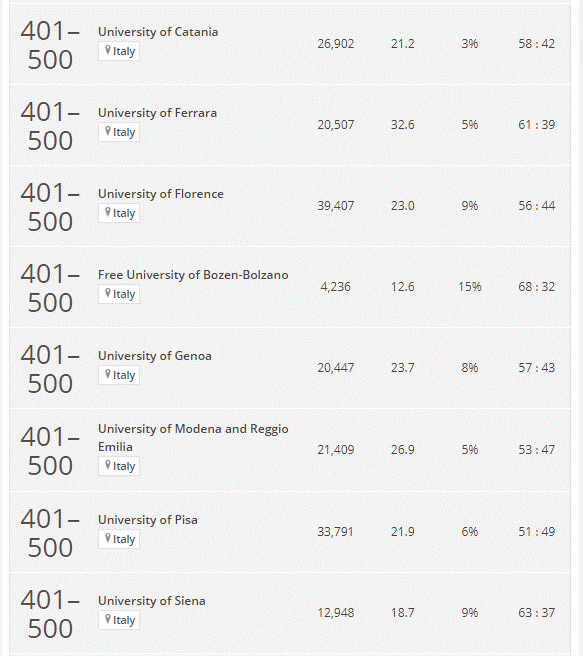583x656 pixels.
Task: Click location pin under Modena and Reggio Emilia
Action: point(107,465)
